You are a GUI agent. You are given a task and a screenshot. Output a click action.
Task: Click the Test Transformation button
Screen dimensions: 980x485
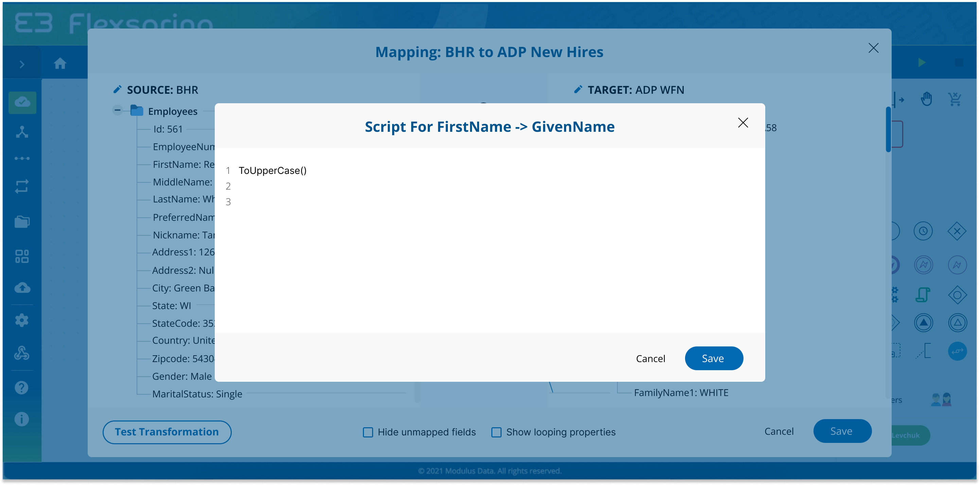coord(167,432)
